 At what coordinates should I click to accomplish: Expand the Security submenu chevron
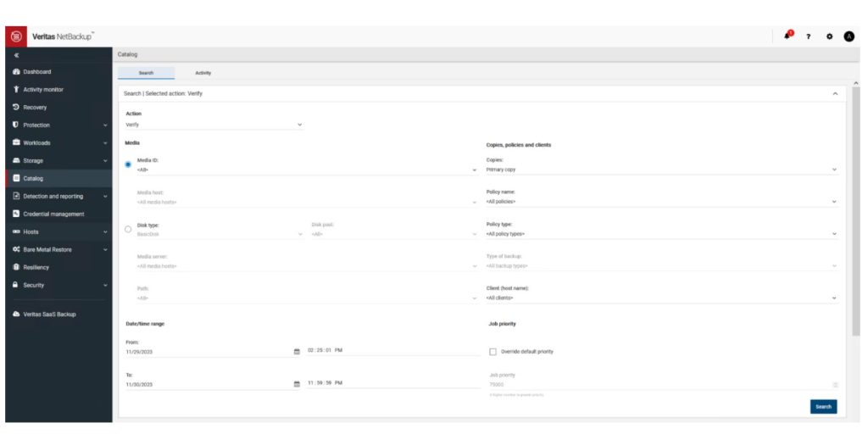click(105, 285)
